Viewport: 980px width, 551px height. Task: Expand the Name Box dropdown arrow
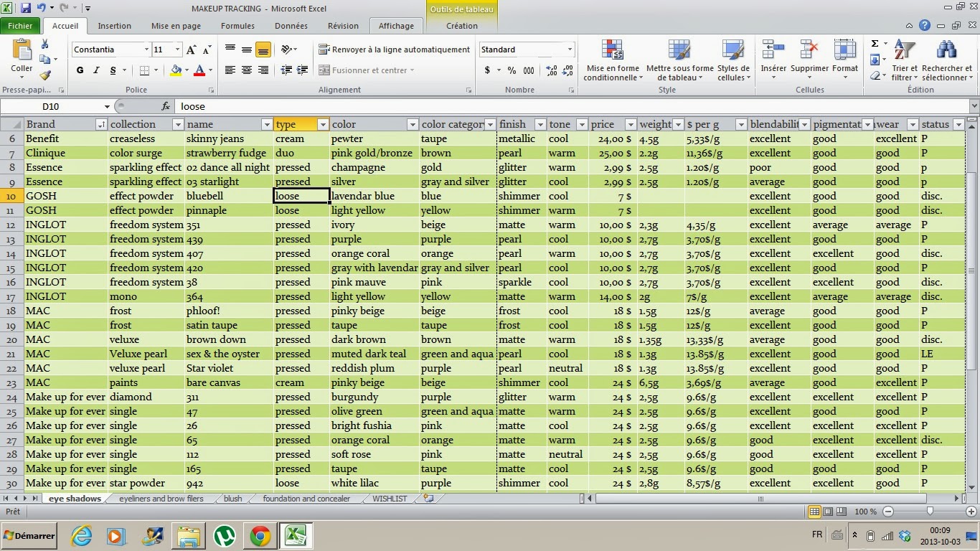[107, 106]
